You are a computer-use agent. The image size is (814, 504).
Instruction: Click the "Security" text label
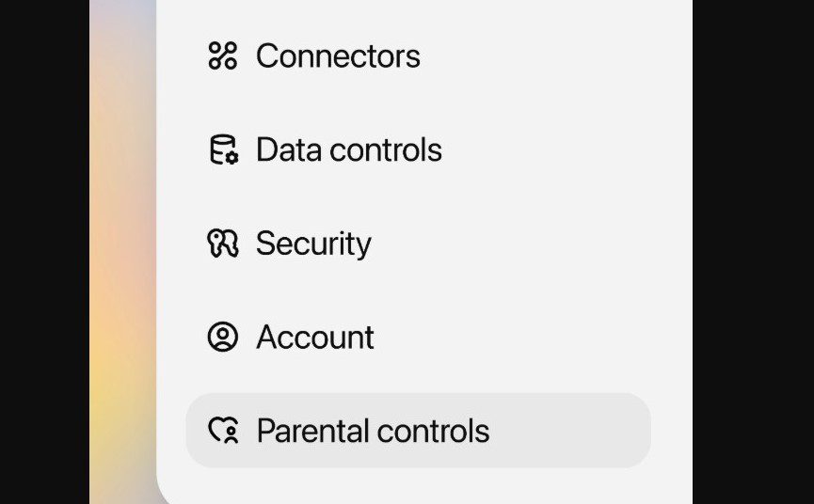click(x=313, y=244)
